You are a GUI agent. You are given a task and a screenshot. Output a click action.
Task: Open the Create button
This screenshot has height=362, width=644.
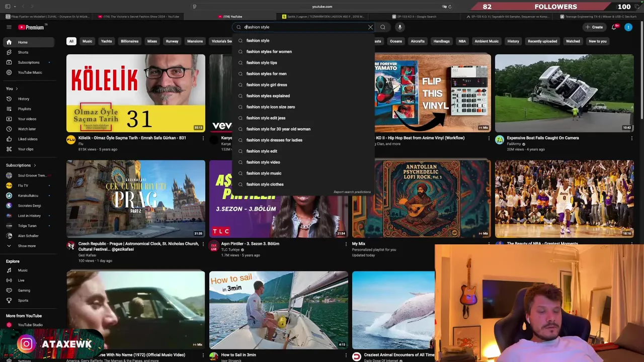tap(594, 27)
